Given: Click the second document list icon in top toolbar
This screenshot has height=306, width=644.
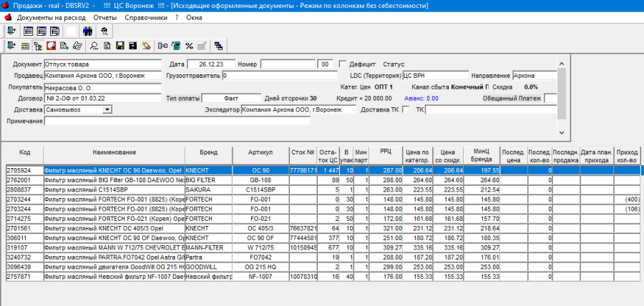Looking at the screenshot, I should click(41, 31).
